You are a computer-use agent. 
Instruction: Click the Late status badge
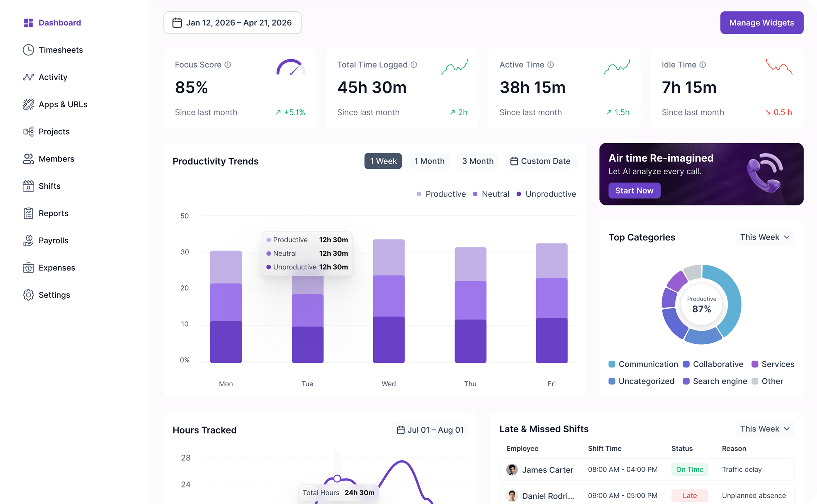pos(690,496)
